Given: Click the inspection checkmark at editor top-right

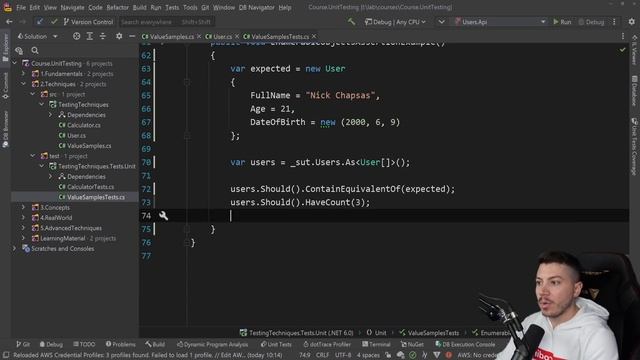Looking at the screenshot, I should 622,50.
